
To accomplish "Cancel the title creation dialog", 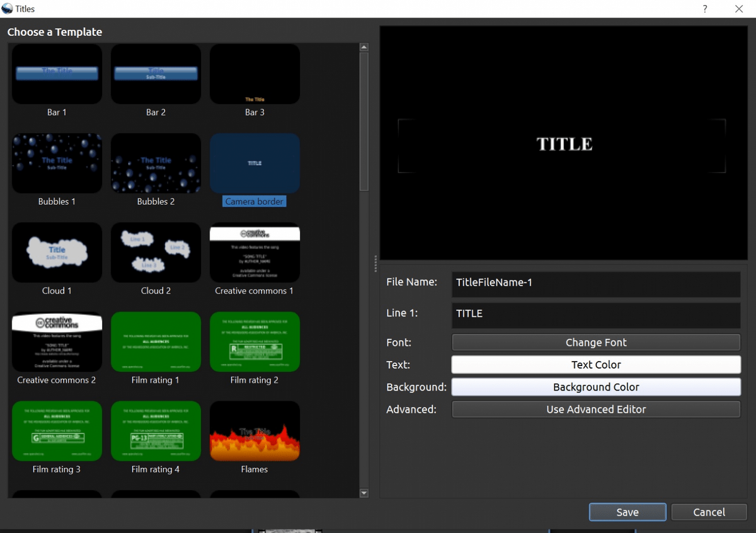I will pos(709,512).
